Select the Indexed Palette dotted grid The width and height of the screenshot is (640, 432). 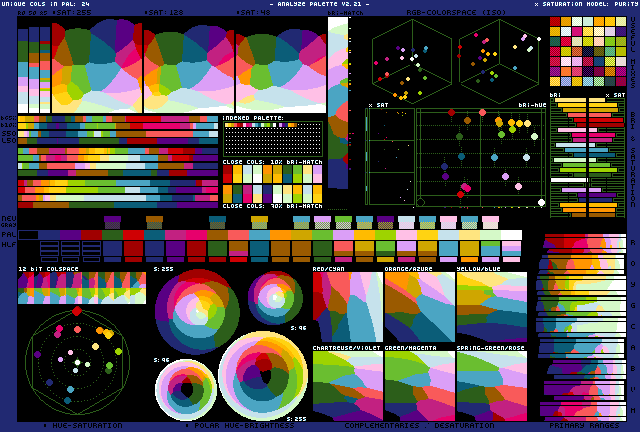pos(272,138)
